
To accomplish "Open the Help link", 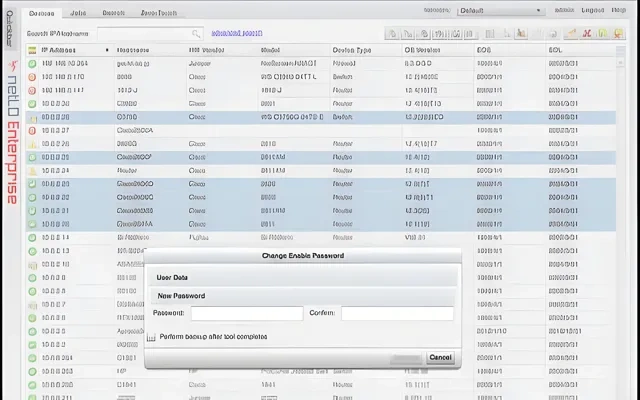I will pyautogui.click(x=618, y=10).
